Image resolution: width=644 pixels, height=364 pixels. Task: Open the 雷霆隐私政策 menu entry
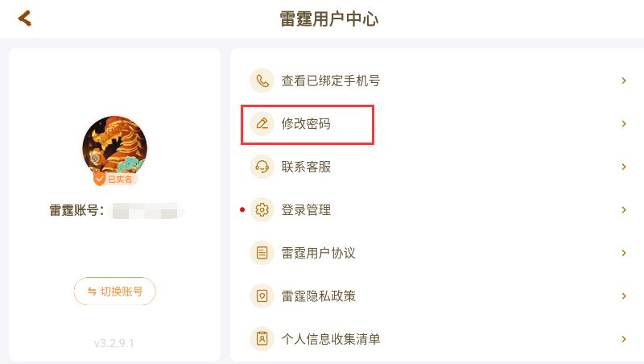click(319, 296)
